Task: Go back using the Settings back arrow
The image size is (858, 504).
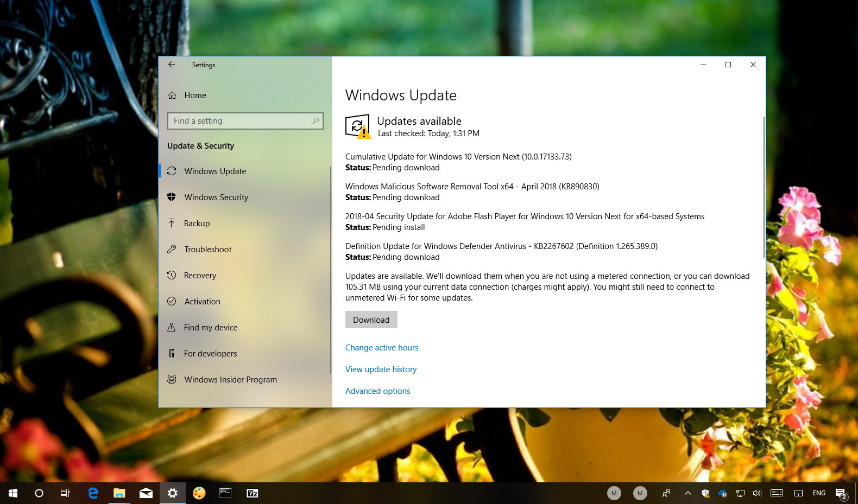Action: coord(172,65)
